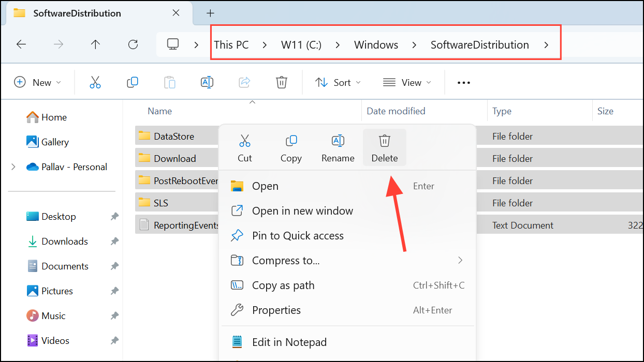Click the Refresh icon in the address bar

[x=133, y=44]
